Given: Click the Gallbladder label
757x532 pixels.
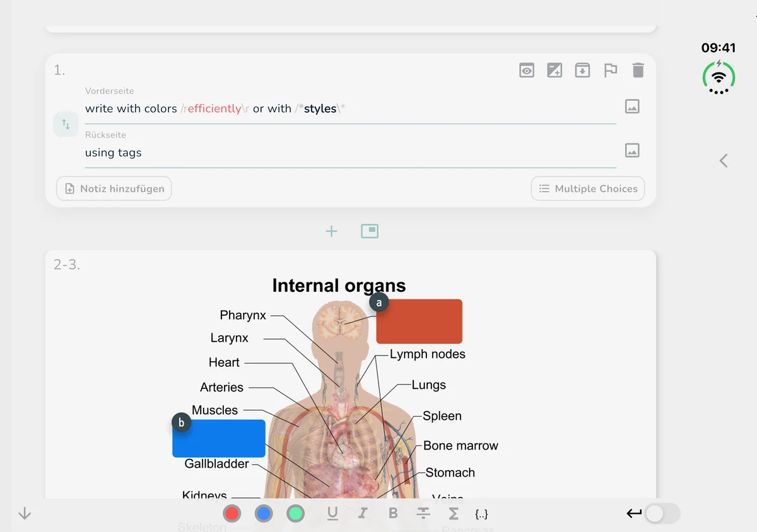Looking at the screenshot, I should click(216, 464).
